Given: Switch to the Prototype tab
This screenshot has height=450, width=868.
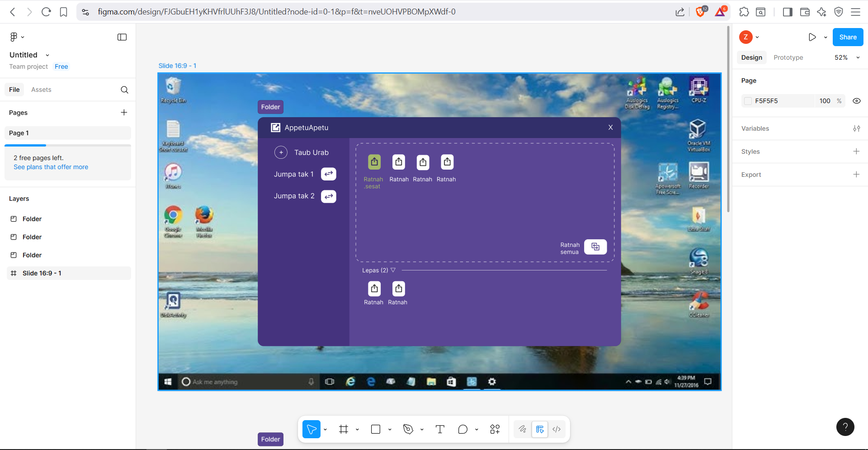Looking at the screenshot, I should [x=788, y=57].
